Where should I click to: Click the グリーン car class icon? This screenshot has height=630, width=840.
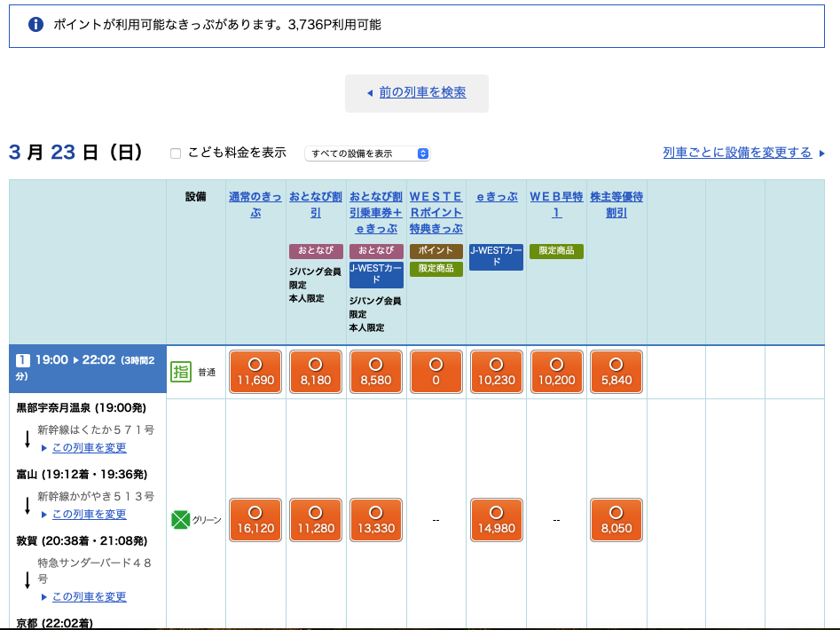coord(181,520)
